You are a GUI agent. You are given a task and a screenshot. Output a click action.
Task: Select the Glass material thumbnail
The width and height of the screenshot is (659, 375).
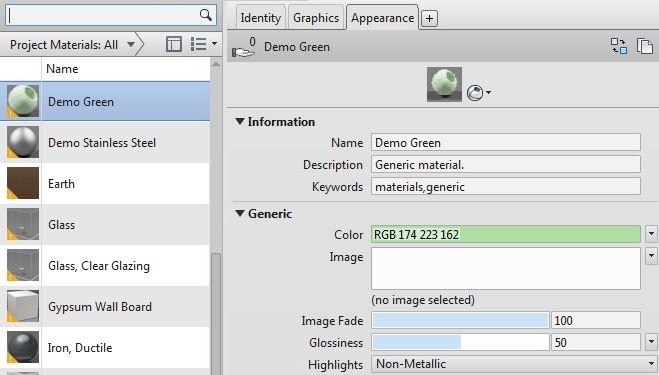23,224
